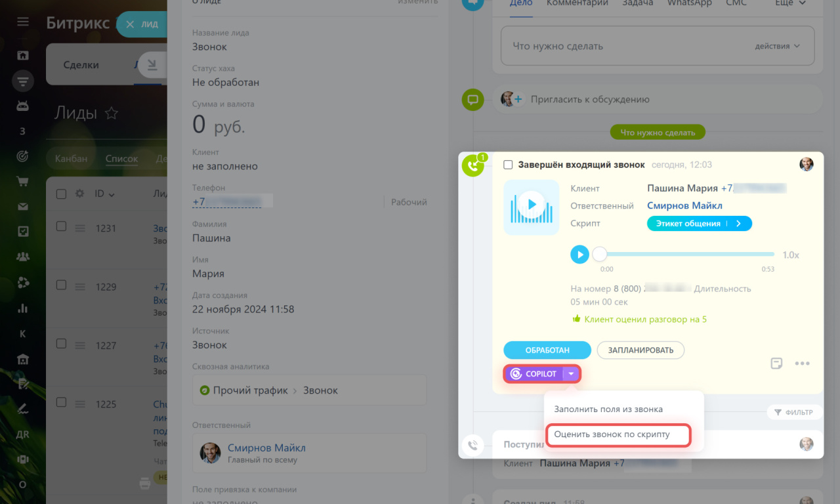
Task: Open the three-dots menu on the call card
Action: tap(802, 363)
